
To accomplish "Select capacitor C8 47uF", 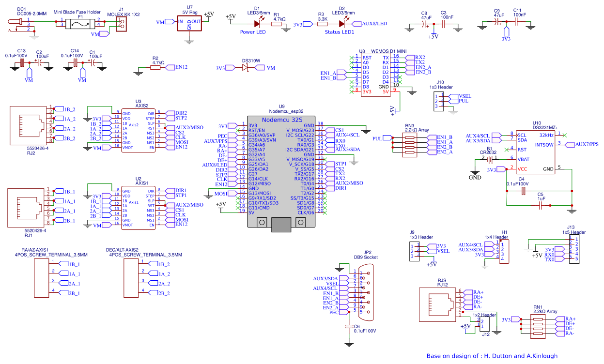I will tap(425, 25).
